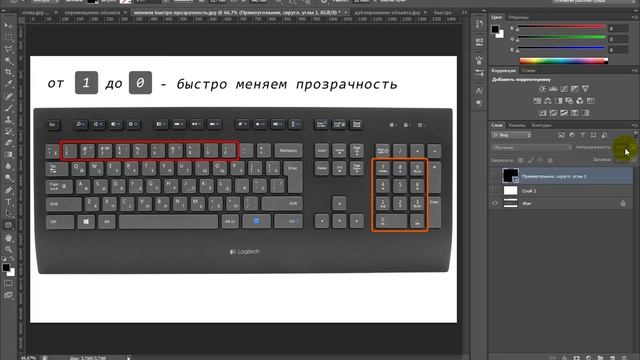Add Levels adjustment icon
640x360 pixels.
click(553, 89)
